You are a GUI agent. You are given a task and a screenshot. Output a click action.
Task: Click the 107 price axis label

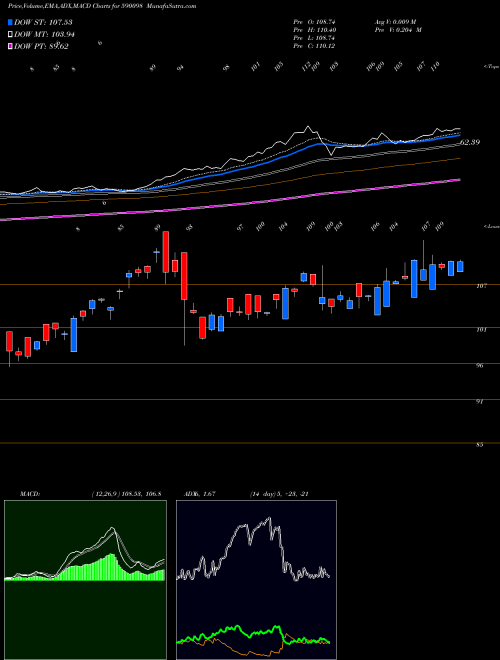point(481,286)
